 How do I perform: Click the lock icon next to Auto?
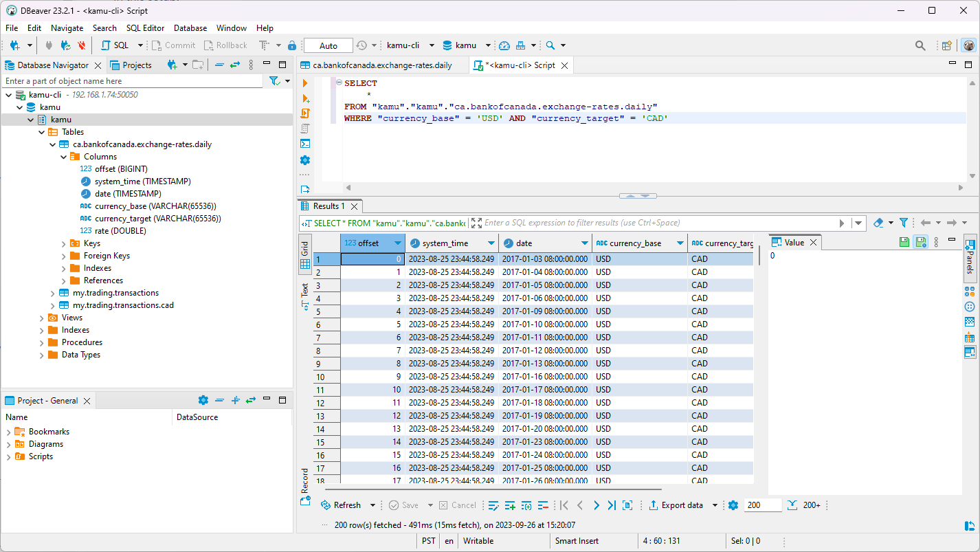(292, 45)
